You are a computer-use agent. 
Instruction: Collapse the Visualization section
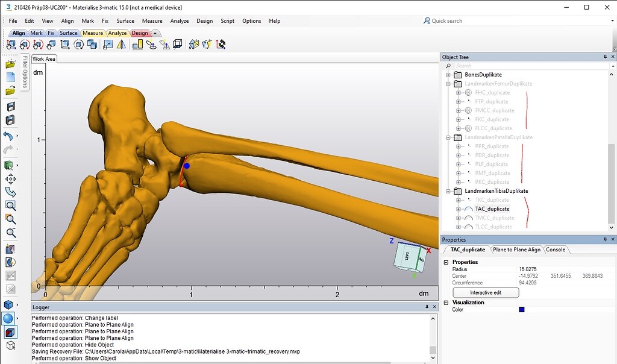(446, 303)
